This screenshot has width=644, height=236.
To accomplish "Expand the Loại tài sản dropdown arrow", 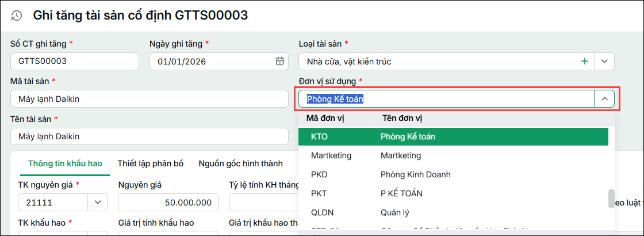I will coord(604,61).
